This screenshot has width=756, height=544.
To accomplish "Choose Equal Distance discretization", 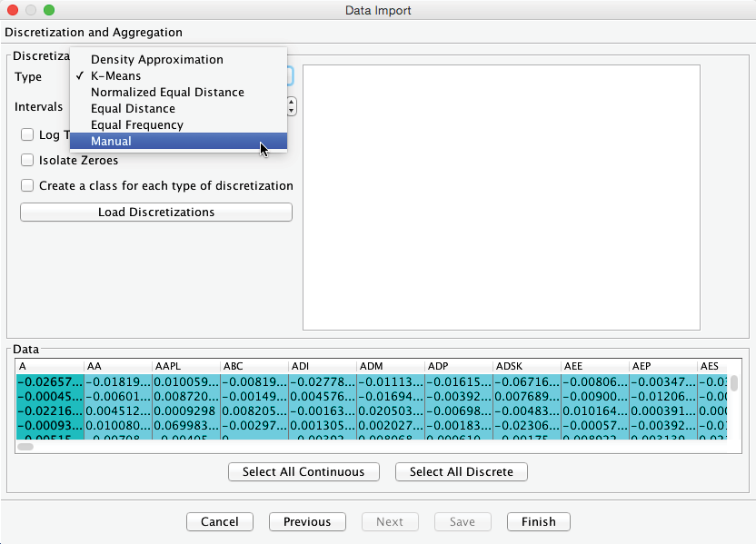I will coord(133,109).
